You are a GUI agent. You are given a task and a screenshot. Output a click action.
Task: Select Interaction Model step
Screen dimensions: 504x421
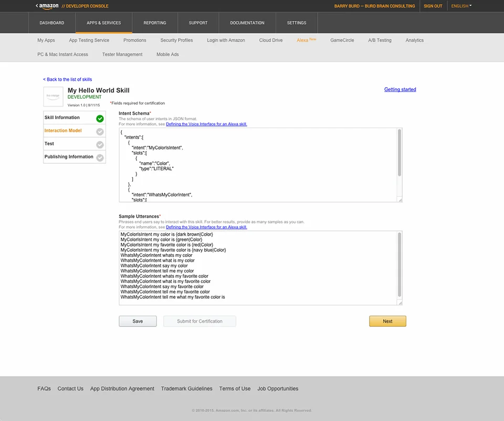point(75,131)
